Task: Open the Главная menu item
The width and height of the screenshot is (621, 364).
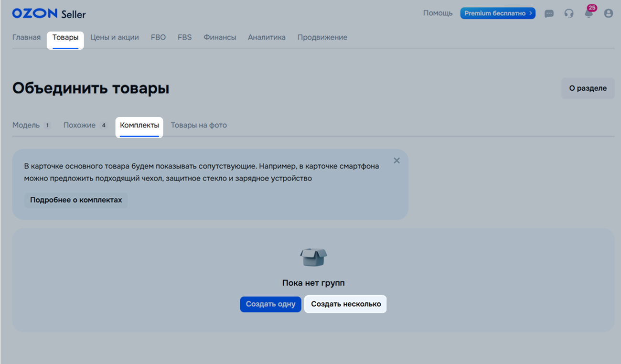Action: coord(26,37)
